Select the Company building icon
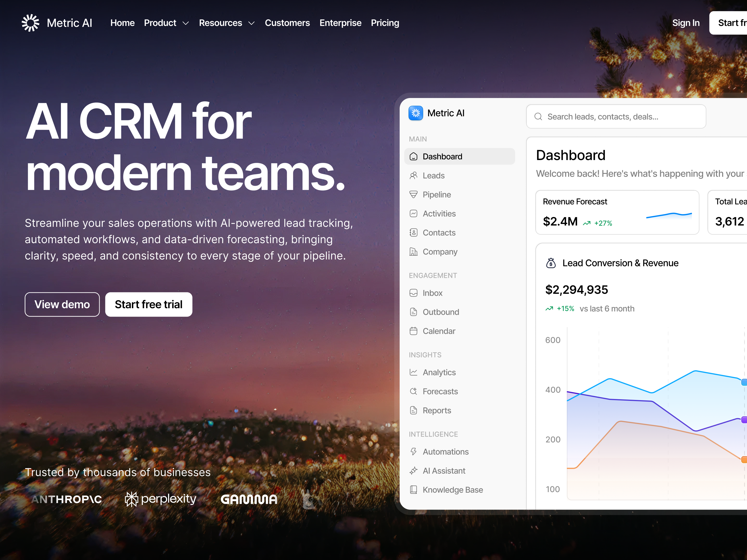The width and height of the screenshot is (747, 560). pos(414,252)
